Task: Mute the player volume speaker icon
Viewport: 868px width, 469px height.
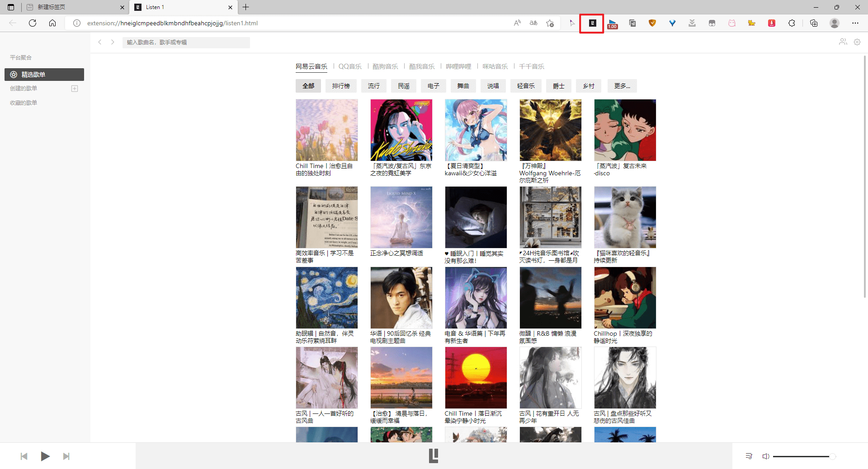Action: coord(766,456)
